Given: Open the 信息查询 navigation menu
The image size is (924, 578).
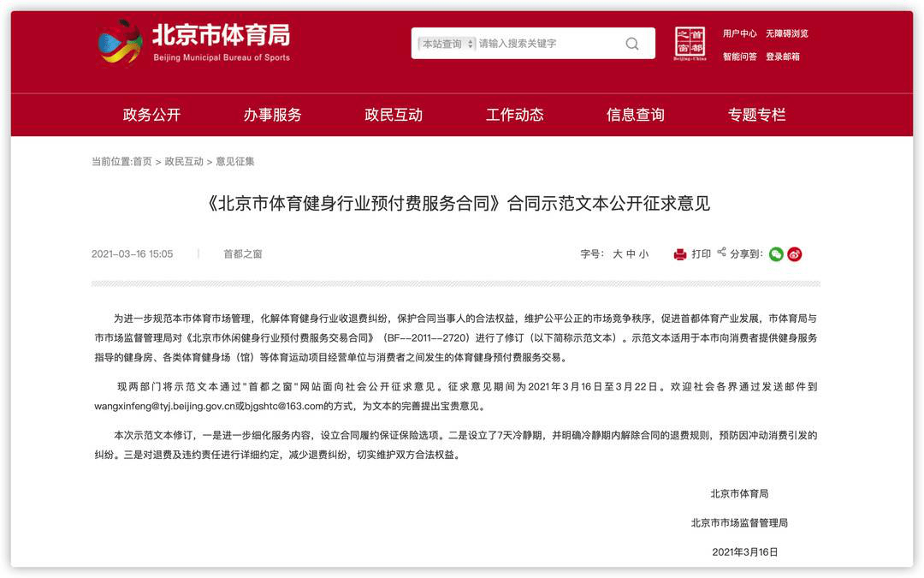Looking at the screenshot, I should click(x=635, y=115).
